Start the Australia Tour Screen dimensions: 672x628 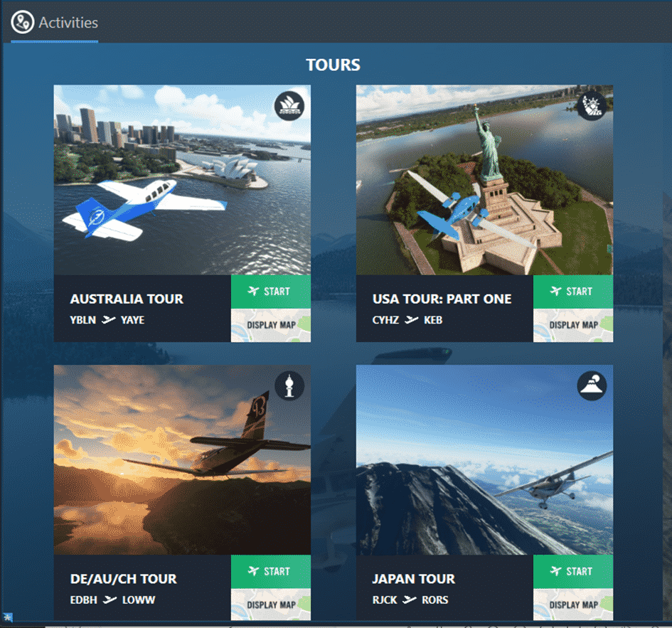click(271, 292)
